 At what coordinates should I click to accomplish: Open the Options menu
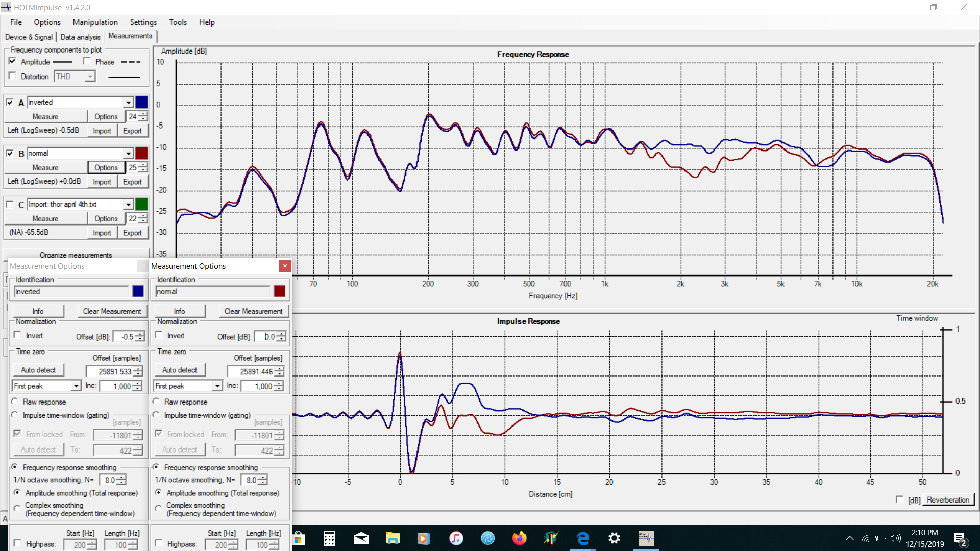click(x=47, y=22)
